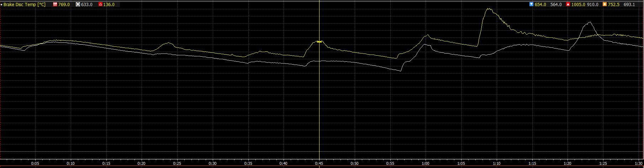Click the 769.0 main lap reading
Image resolution: width=644 pixels, height=168 pixels.
[64, 5]
